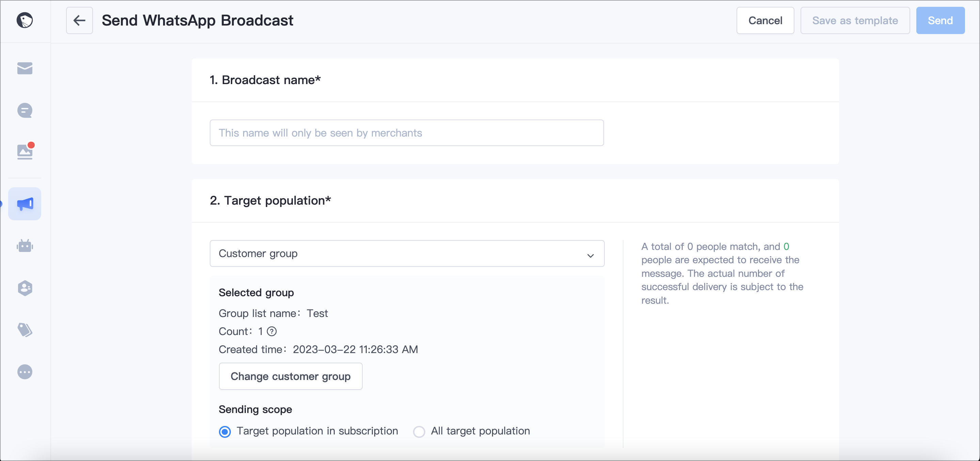The width and height of the screenshot is (980, 461).
Task: Click Save as template button
Action: coord(855,20)
